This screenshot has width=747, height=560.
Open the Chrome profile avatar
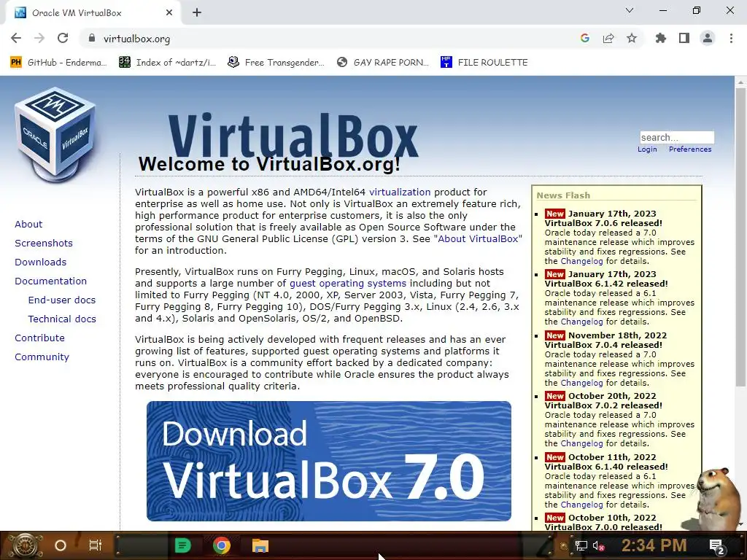coord(708,38)
